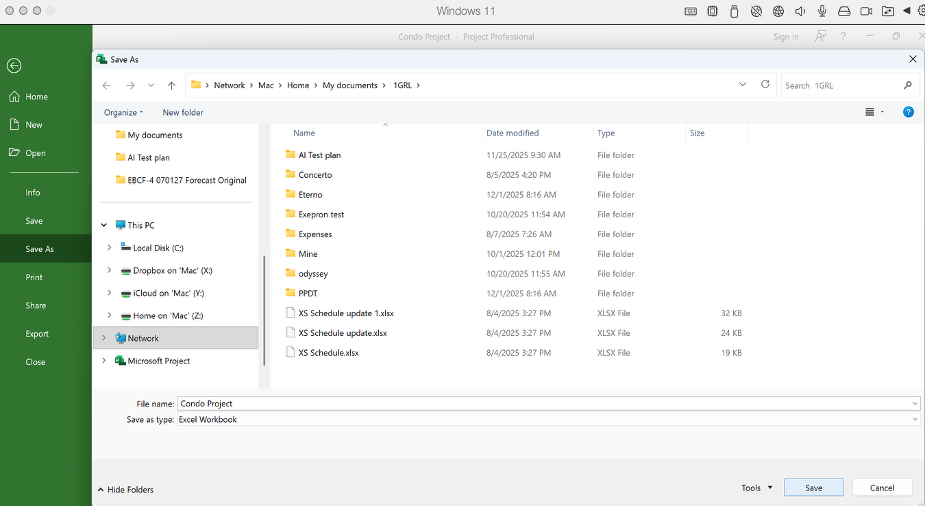Click the Parallels microphone icon
This screenshot has width=926, height=506.
[821, 11]
